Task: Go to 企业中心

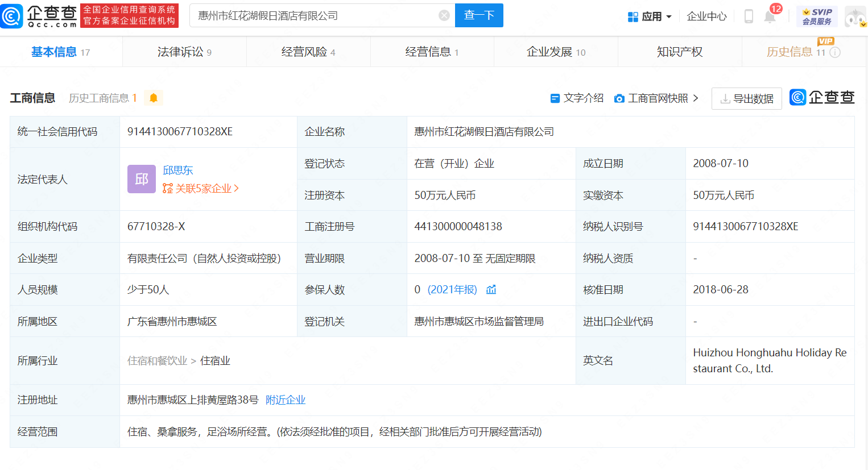Action: coord(706,16)
